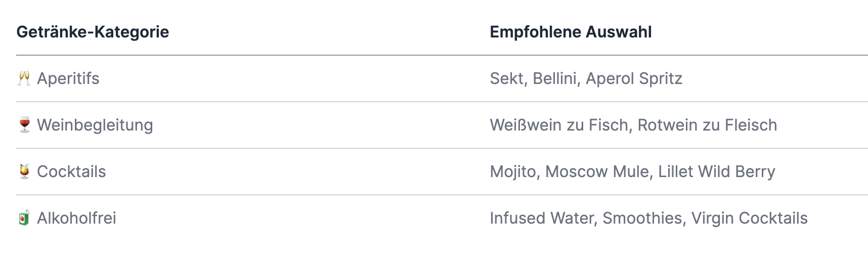
Task: Click the Alkoholfrei category label
Action: pyautogui.click(x=76, y=218)
